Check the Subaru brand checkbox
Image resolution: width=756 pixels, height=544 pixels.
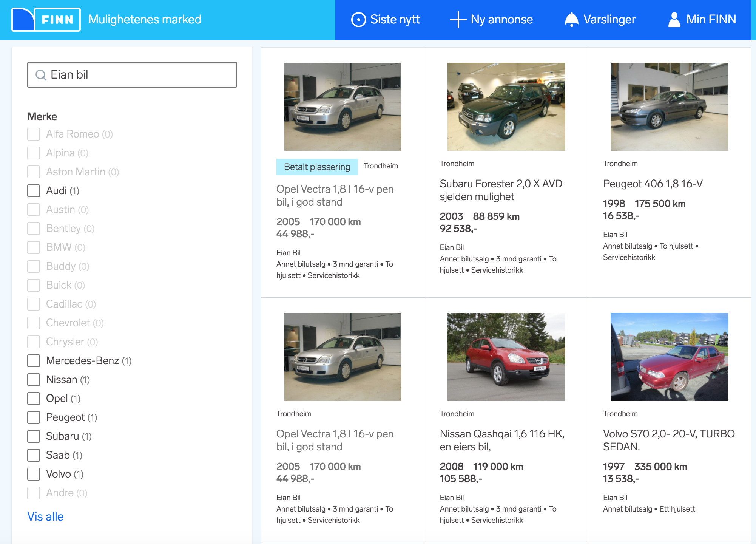pyautogui.click(x=34, y=436)
